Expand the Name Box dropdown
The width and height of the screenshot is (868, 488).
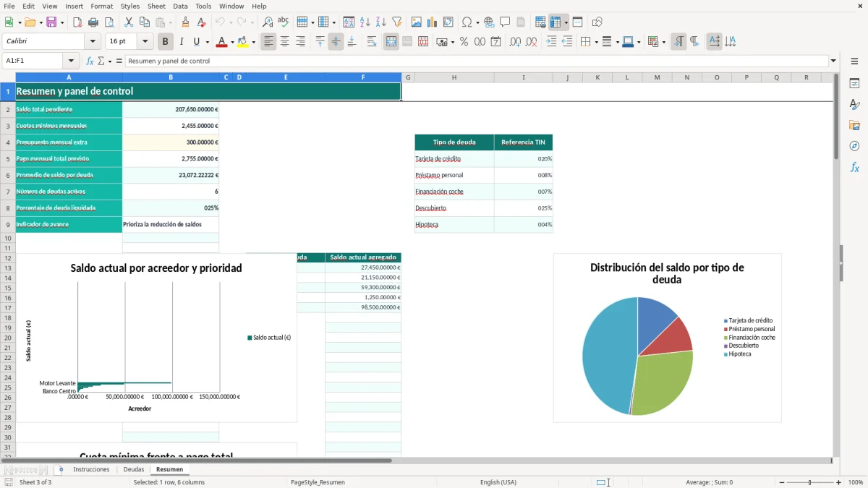(71, 61)
